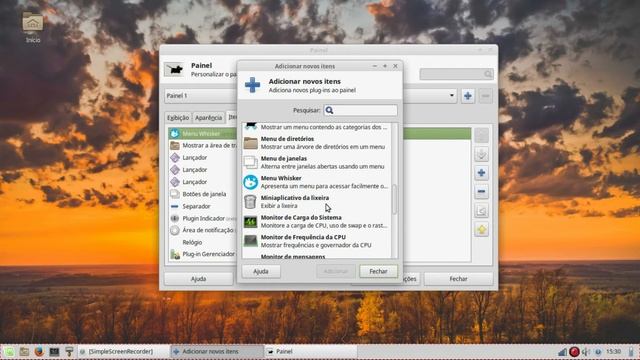Launch Firefox from taskbar
The image size is (640, 360).
point(39,351)
